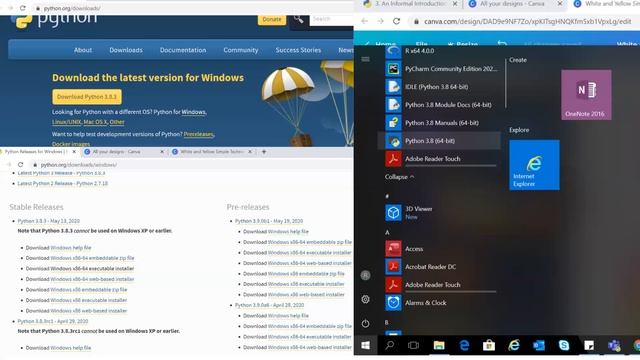Collapse the Python 3.8 folder list
640x360 pixels.
point(399,177)
